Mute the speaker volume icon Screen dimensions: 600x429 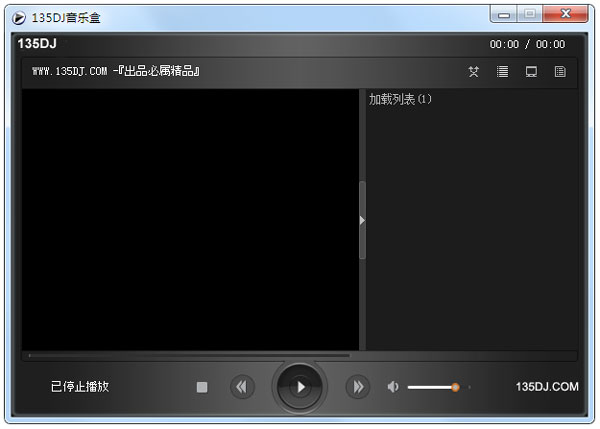pyautogui.click(x=393, y=387)
